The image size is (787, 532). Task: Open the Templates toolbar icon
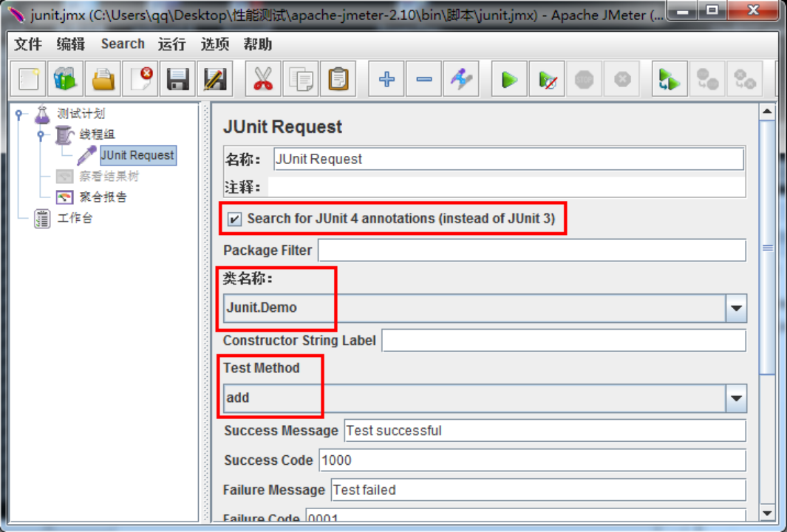[x=65, y=79]
